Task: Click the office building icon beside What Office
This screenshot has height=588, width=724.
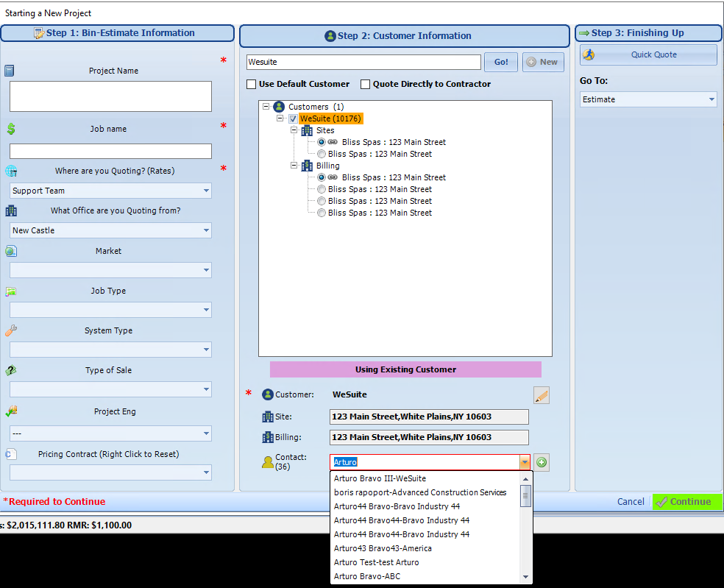Action: pos(11,210)
